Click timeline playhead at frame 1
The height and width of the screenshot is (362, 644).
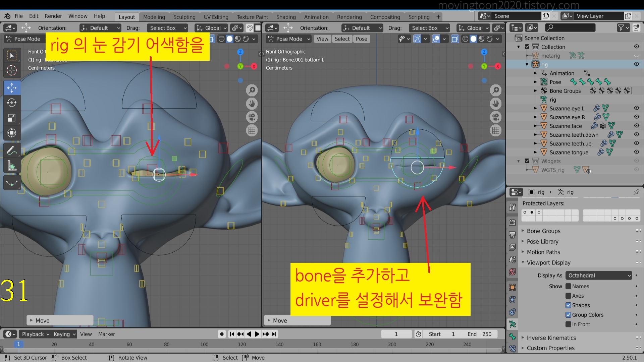pos(18,344)
